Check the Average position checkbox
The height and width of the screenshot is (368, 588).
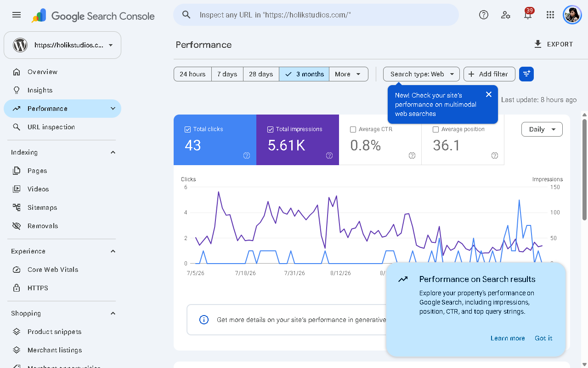pos(435,130)
